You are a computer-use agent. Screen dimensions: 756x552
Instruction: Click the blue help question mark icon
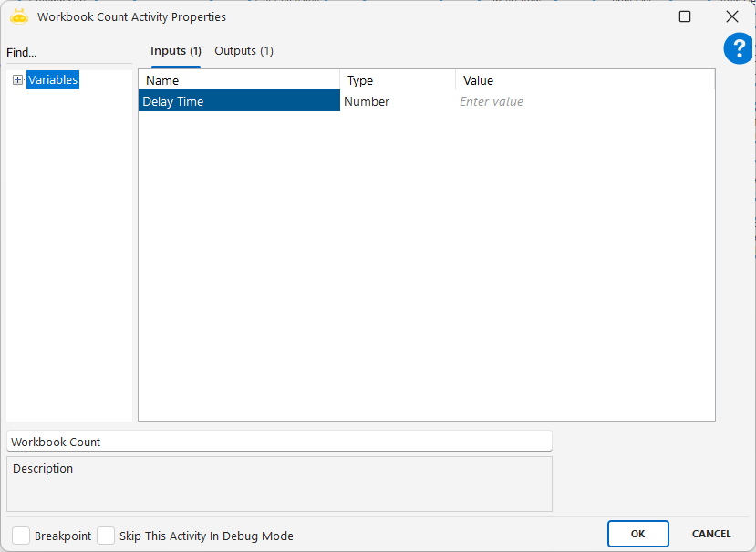click(x=738, y=49)
